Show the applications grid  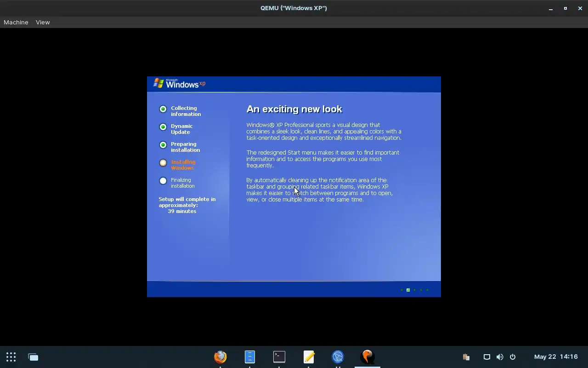(11, 357)
